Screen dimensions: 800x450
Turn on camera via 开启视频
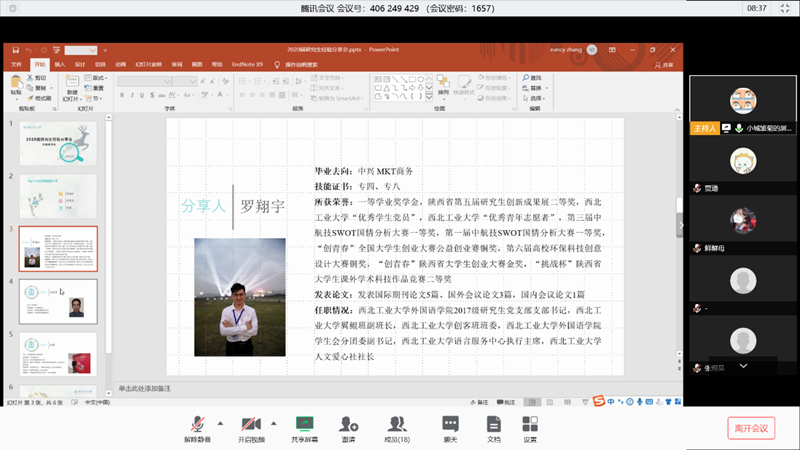coord(252,424)
